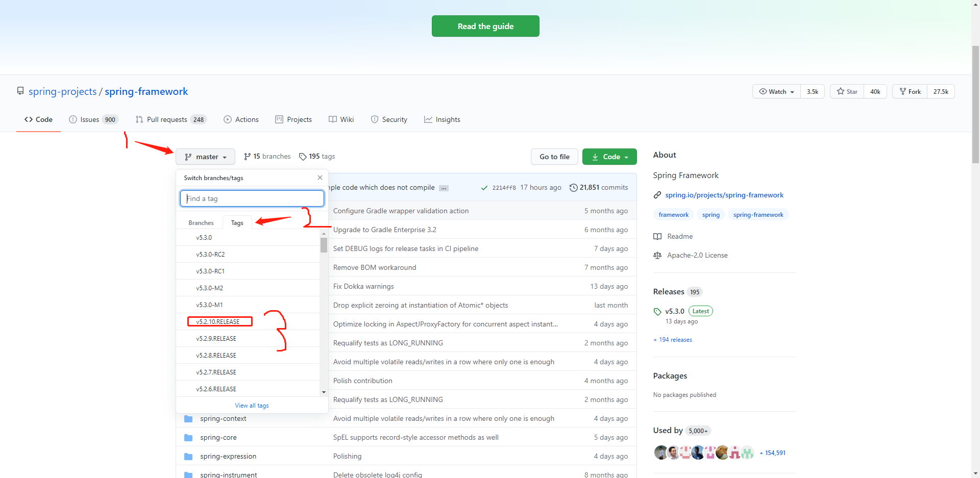Screen dimensions: 980x478
Task: Select tag v5.3.0
Action: (248, 238)
